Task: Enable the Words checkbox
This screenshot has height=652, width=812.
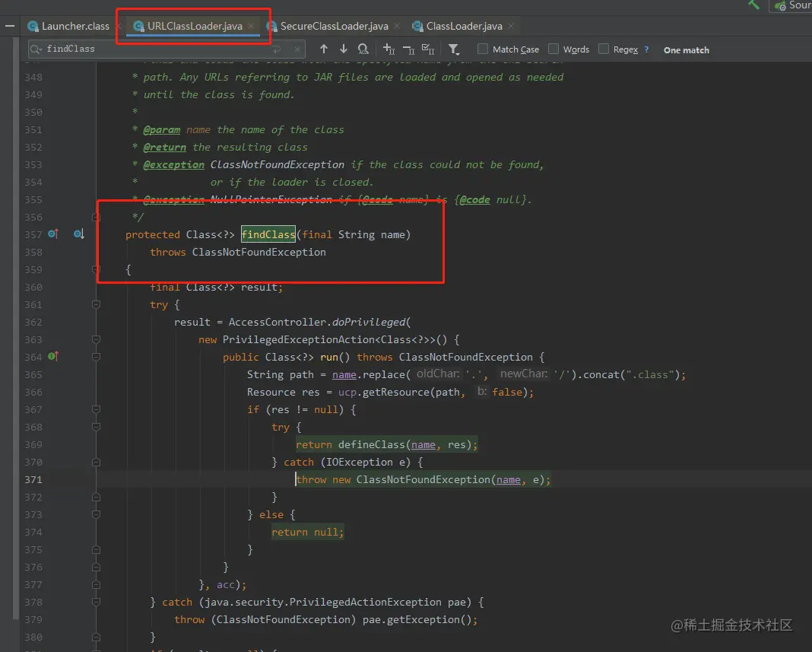Action: [x=553, y=49]
